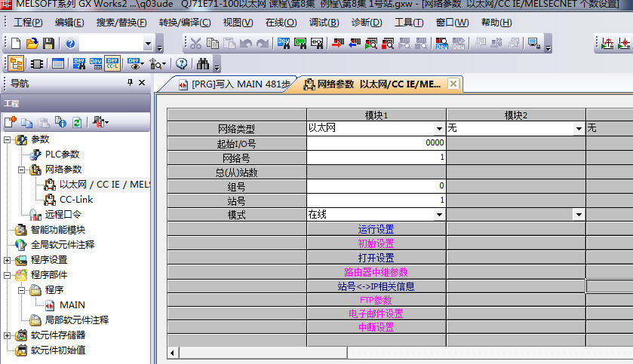
Task: Collapse the 参数 tree node
Action: 8,140
